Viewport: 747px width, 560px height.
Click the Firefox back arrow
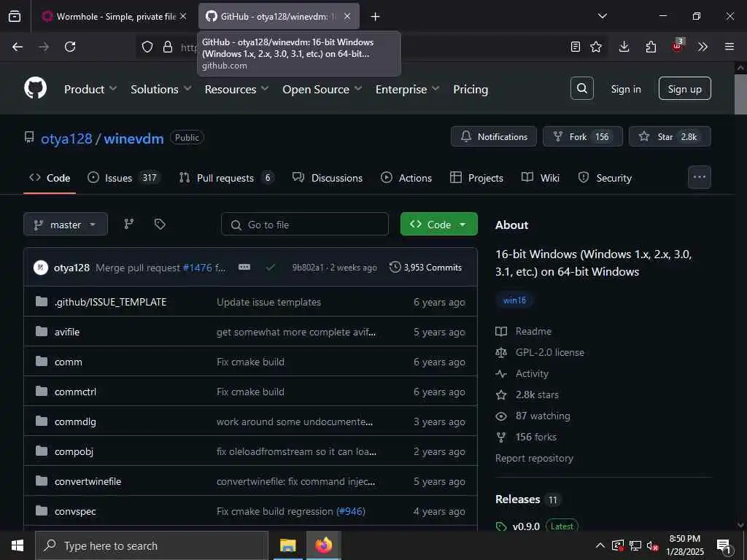coord(18,47)
